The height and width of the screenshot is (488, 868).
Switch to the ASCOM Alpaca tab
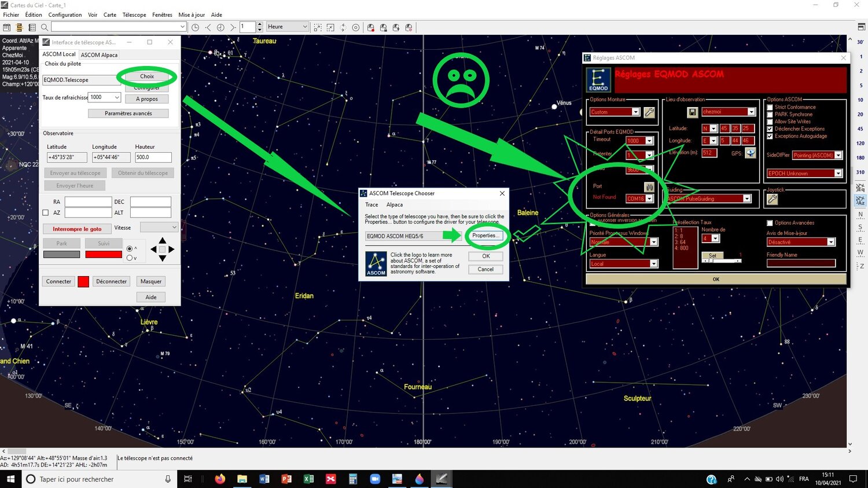pyautogui.click(x=99, y=55)
